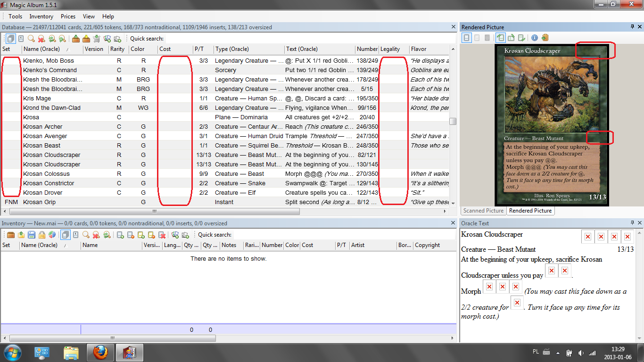Click the Rarity column header
The image size is (644, 362).
point(117,49)
